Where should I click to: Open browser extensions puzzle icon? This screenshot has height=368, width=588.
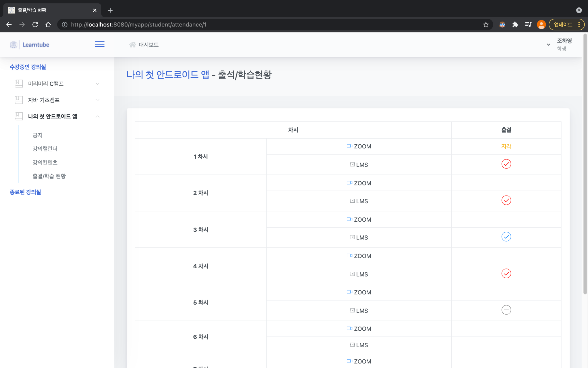[515, 25]
